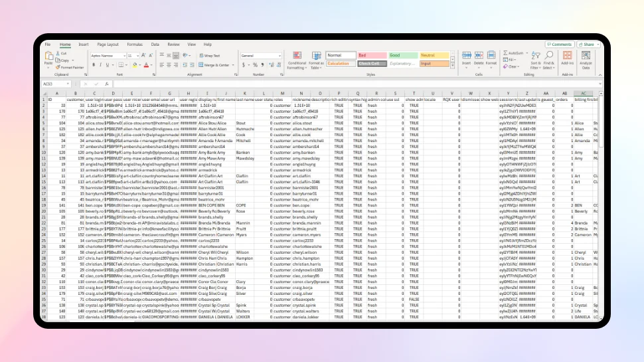Switch to the View tab
Image resolution: width=644 pixels, height=362 pixels.
191,45
